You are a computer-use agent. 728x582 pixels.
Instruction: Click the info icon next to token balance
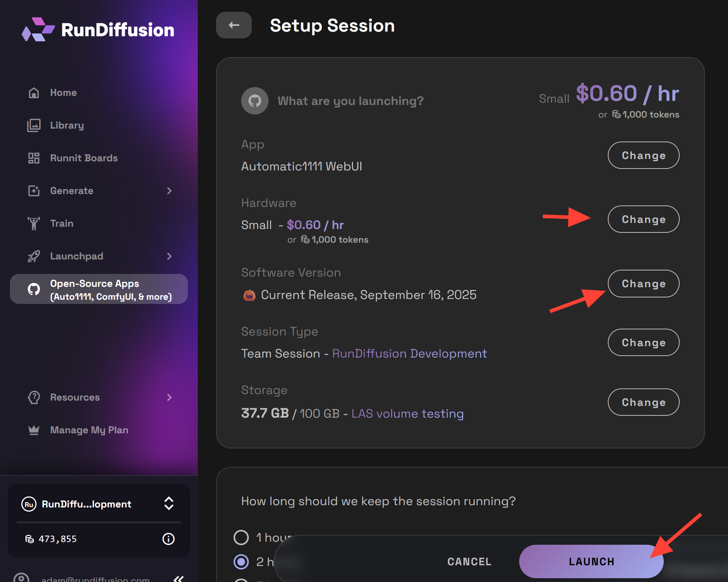[168, 539]
